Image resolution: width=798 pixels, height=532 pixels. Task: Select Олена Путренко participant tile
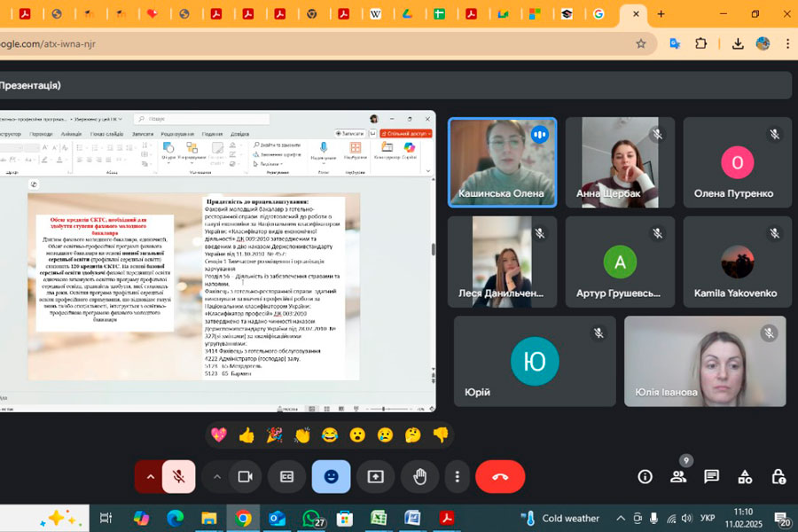[738, 162]
